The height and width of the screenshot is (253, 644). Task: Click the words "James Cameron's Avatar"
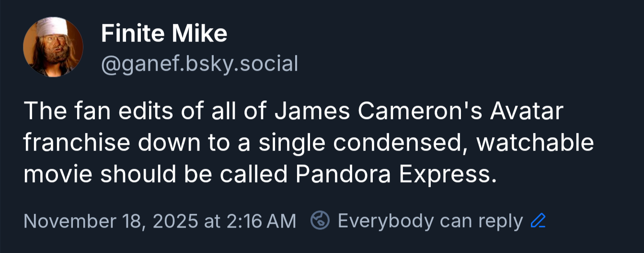coord(419,111)
